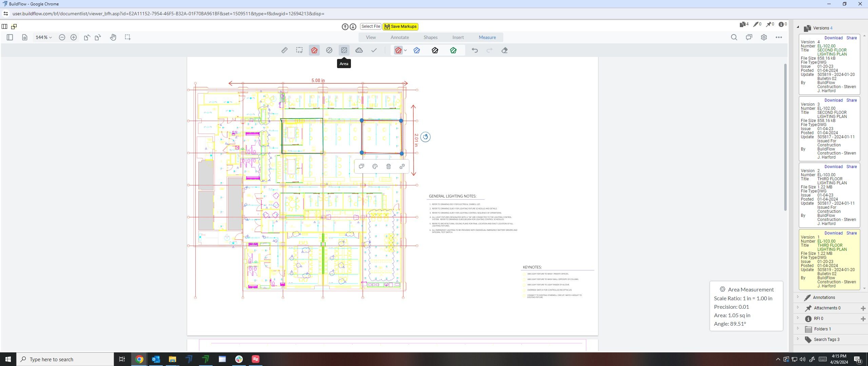Toggle the pan hand tool
This screenshot has height=366, width=868.
[x=113, y=37]
